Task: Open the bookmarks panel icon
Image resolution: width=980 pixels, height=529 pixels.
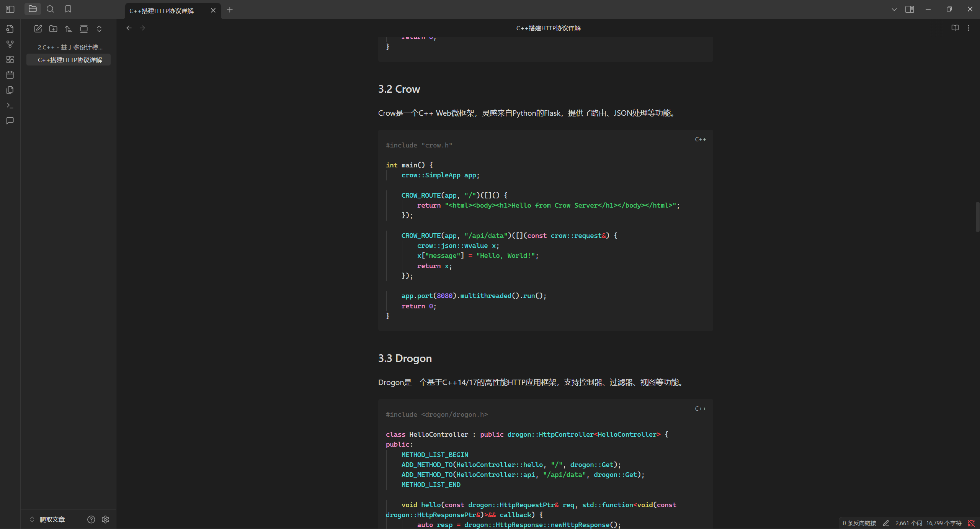Action: coord(68,9)
